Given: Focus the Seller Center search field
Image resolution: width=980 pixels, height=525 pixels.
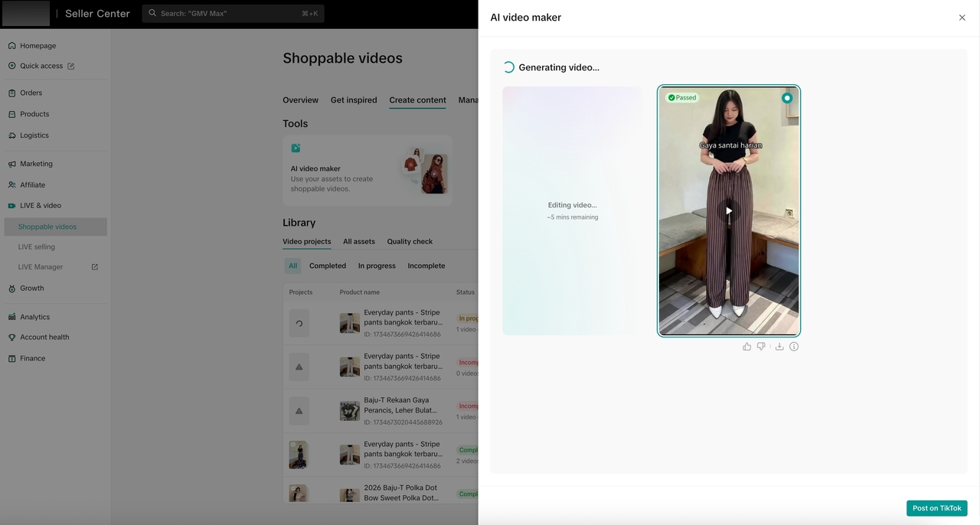Looking at the screenshot, I should [233, 13].
